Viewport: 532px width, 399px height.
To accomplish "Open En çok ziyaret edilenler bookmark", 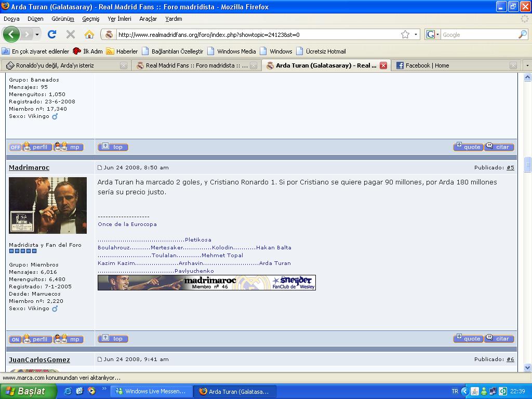I will click(36, 51).
